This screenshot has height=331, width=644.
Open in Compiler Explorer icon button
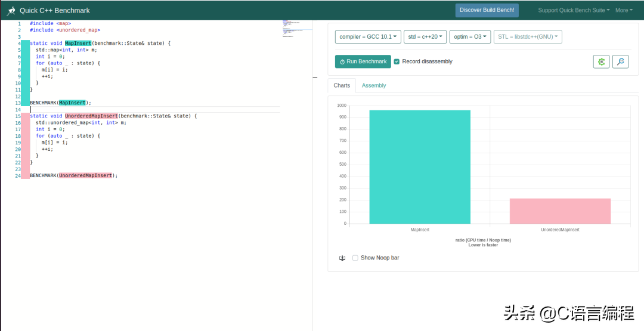coord(601,61)
